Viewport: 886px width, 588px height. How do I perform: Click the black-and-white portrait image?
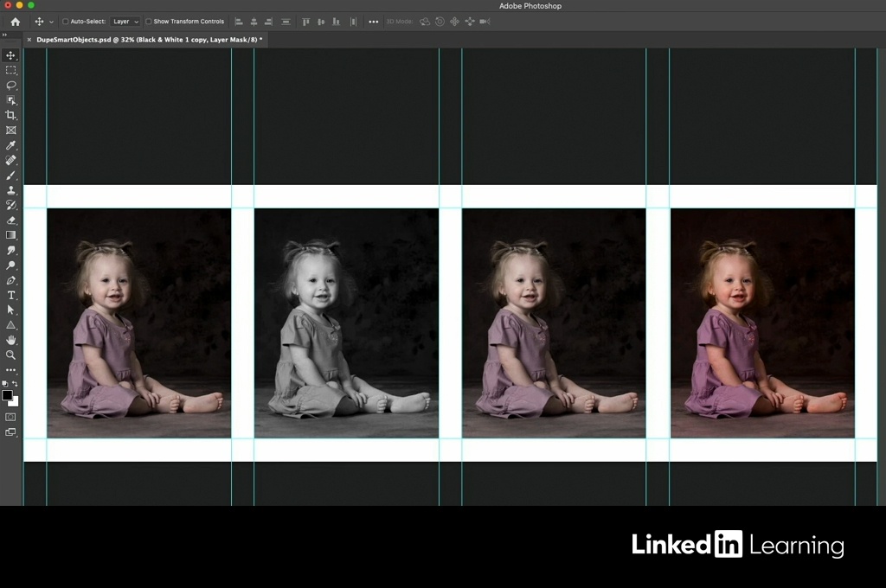346,323
